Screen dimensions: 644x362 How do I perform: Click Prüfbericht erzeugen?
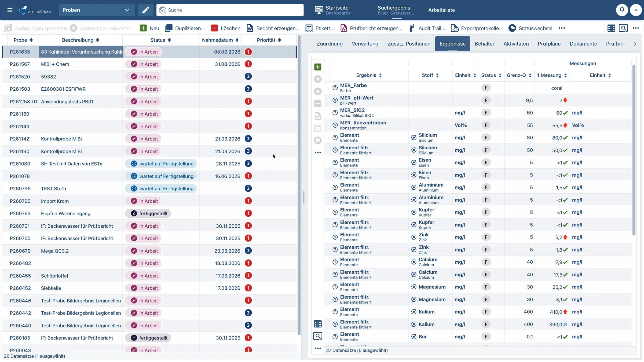[371, 28]
